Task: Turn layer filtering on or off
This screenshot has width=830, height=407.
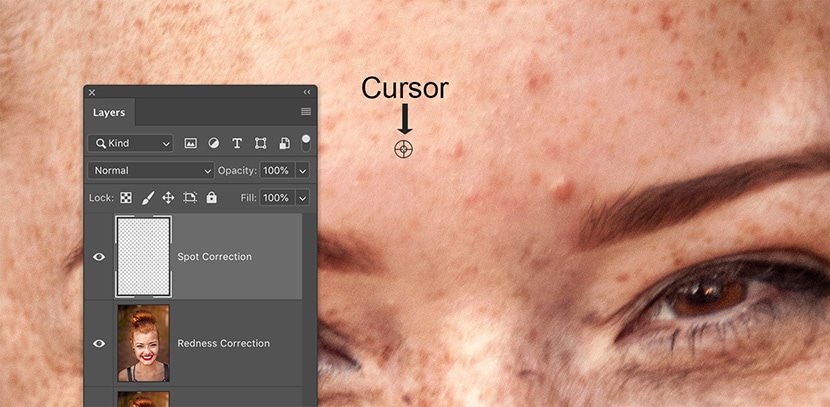Action: click(305, 142)
